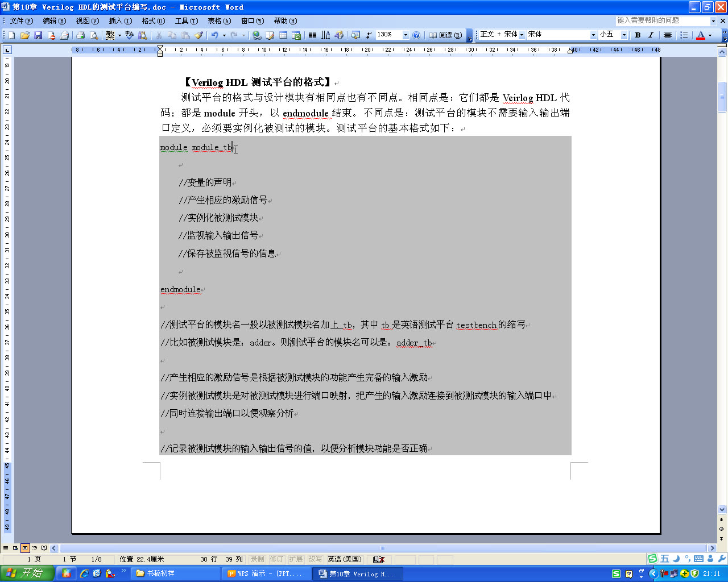This screenshot has width=728, height=582.
Task: Open the help question box dropdown arrow
Action: click(713, 21)
